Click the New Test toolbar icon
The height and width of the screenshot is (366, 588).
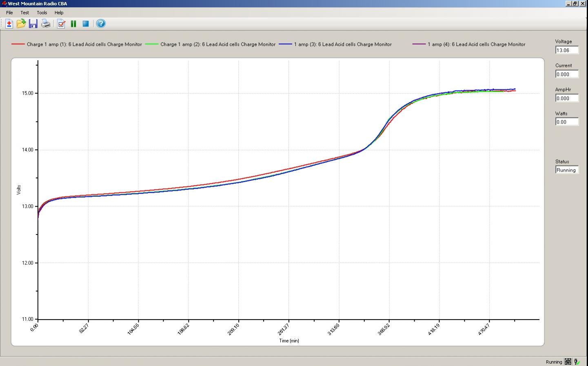9,24
